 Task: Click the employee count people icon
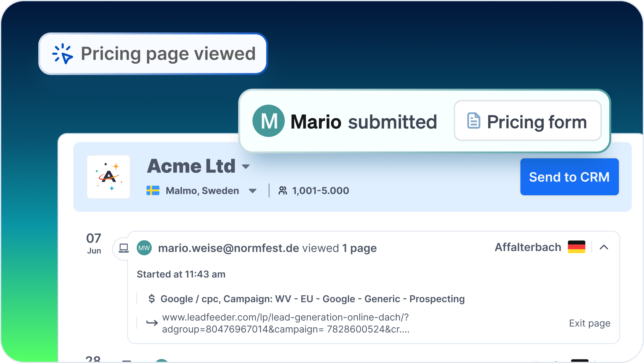tap(282, 191)
